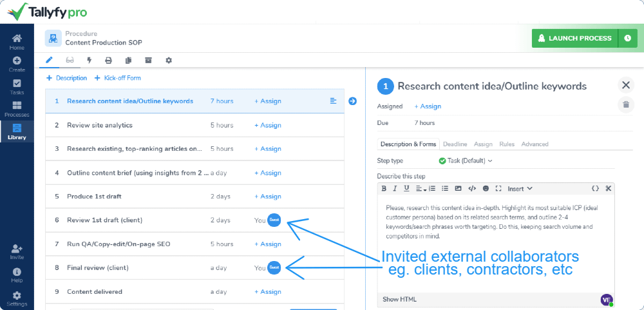The width and height of the screenshot is (644, 310).
Task: Click the Tallyfy pro logo
Action: [47, 12]
